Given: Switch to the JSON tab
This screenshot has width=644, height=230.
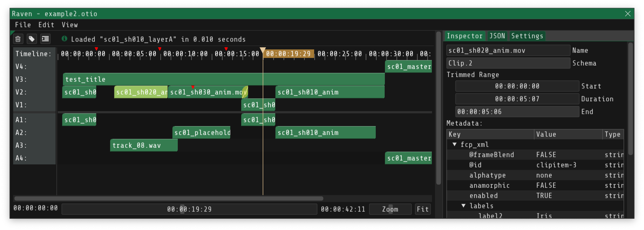Looking at the screenshot, I should pyautogui.click(x=497, y=36).
